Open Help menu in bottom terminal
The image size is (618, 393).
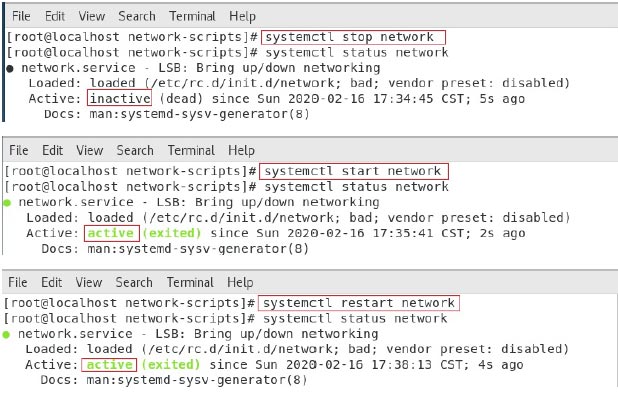[240, 283]
